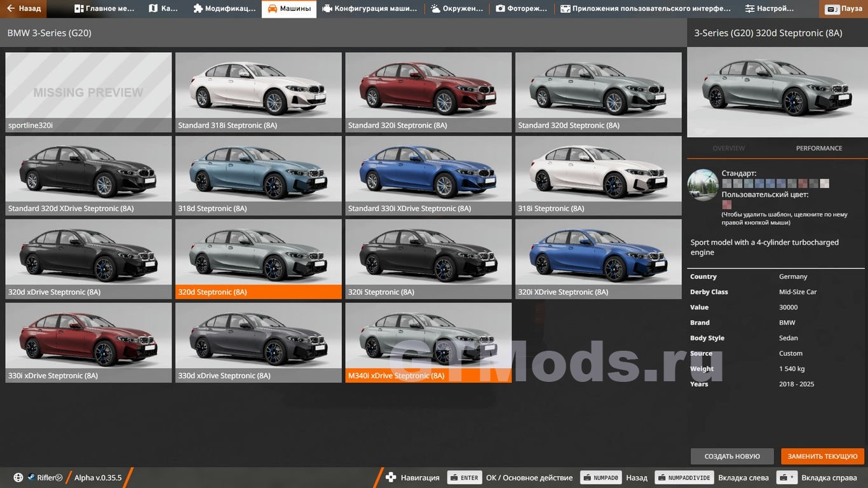Select the red Standard 320i Steptronic car

click(x=428, y=92)
